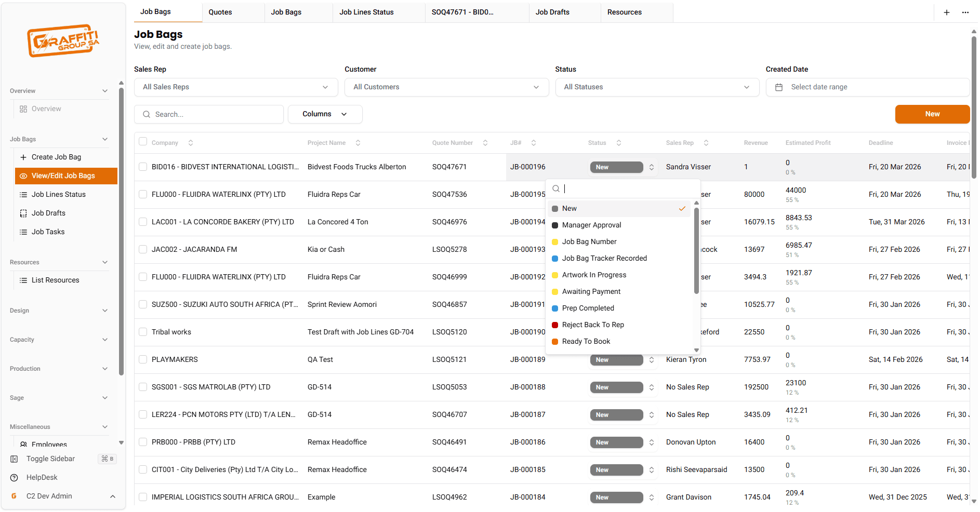Click the Toggle Sidebar panel icon
The height and width of the screenshot is (512, 980).
pos(15,459)
